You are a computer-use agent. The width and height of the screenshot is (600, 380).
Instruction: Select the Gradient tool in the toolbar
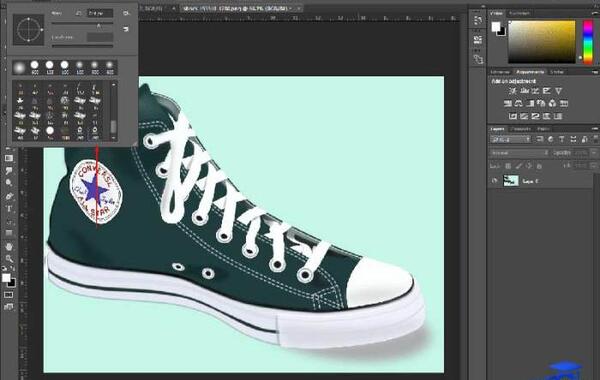coord(8,158)
